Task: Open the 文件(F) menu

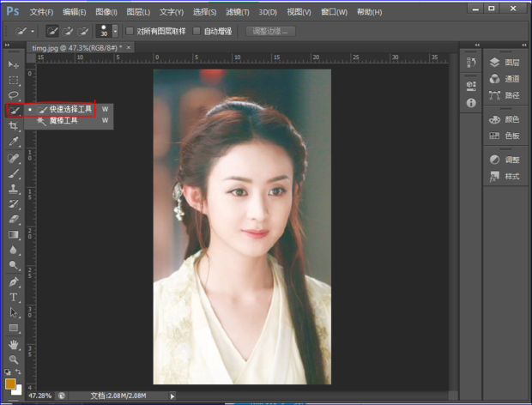Action: coord(41,12)
